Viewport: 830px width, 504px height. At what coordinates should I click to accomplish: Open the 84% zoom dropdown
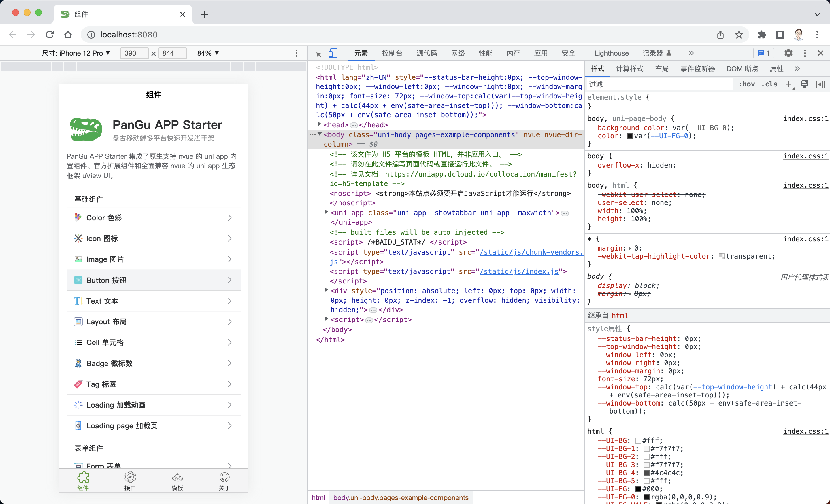[x=208, y=53]
